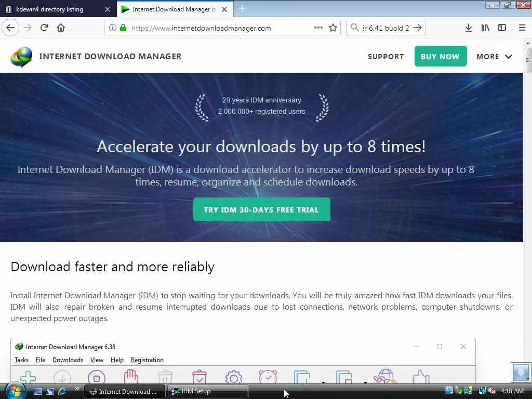The width and height of the screenshot is (532, 399).
Task: Click the floating download arrow widget
Action: pos(521,373)
